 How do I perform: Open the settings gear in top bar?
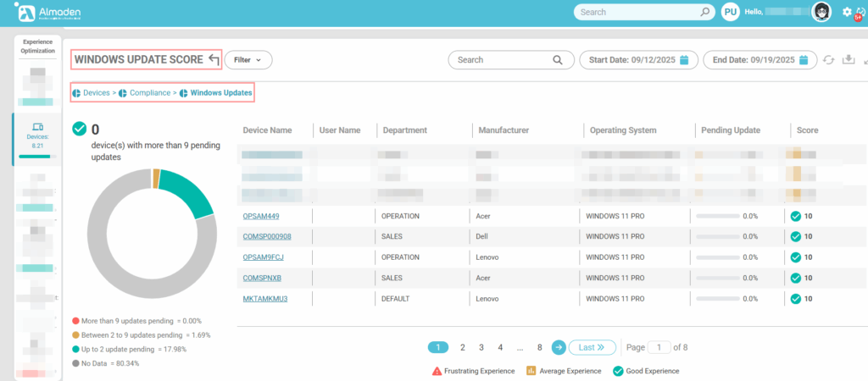point(847,12)
